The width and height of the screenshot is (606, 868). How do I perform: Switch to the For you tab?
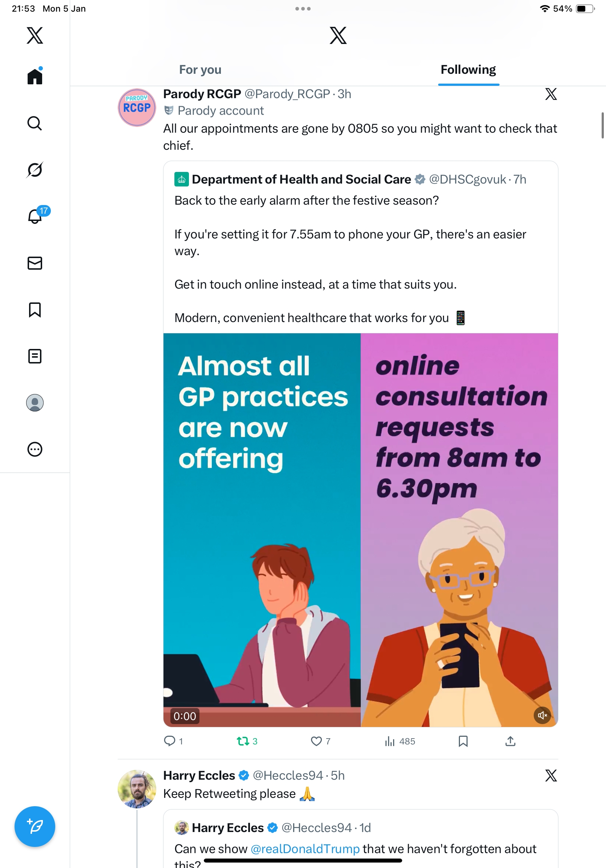pos(200,70)
